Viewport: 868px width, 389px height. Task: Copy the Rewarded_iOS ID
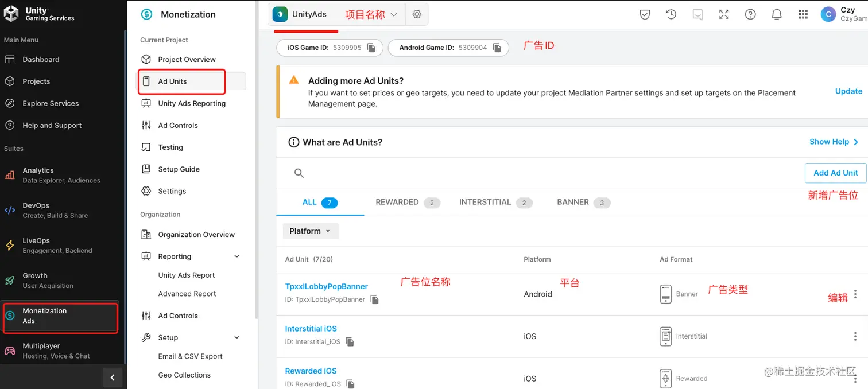[350, 384]
